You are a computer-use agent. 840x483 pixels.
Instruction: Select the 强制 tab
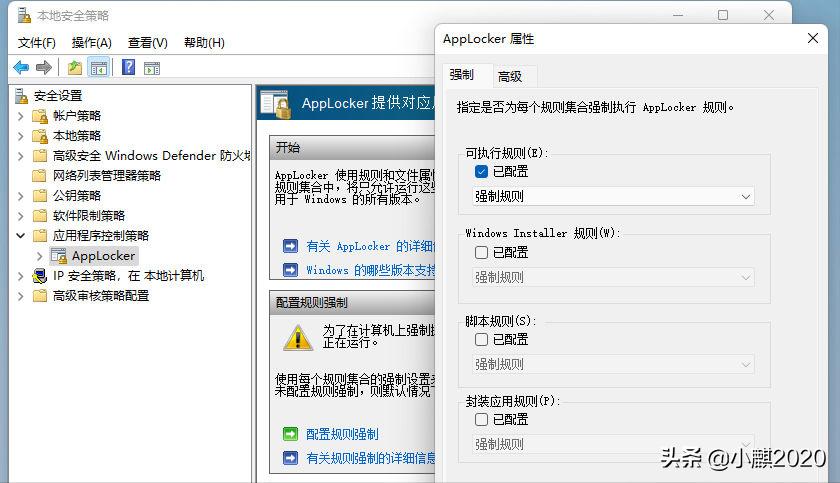pos(462,74)
